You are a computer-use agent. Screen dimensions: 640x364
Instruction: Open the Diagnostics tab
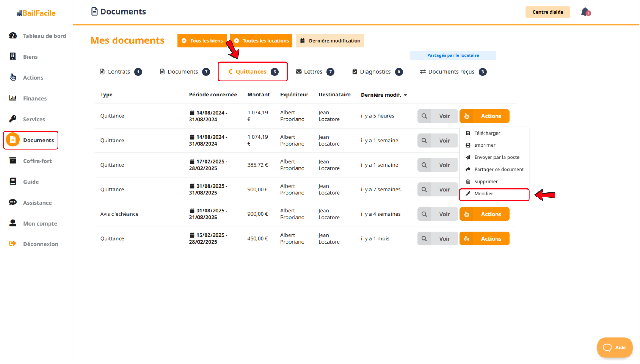coord(377,72)
